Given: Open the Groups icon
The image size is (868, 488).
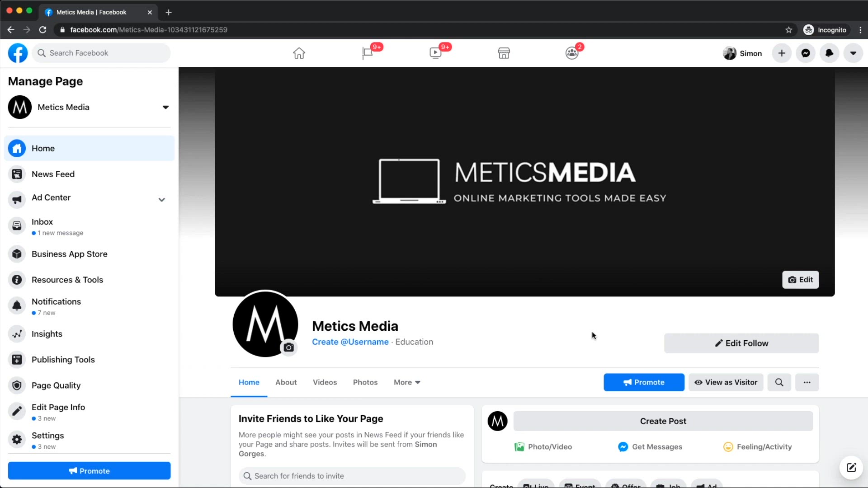Looking at the screenshot, I should pos(572,53).
